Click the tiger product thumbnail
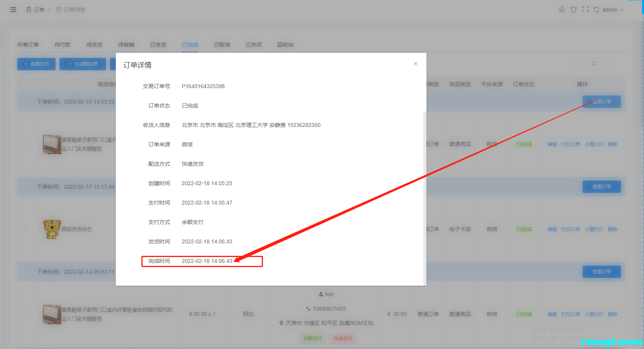Screen dimensions: 644x349 pyautogui.click(x=52, y=229)
